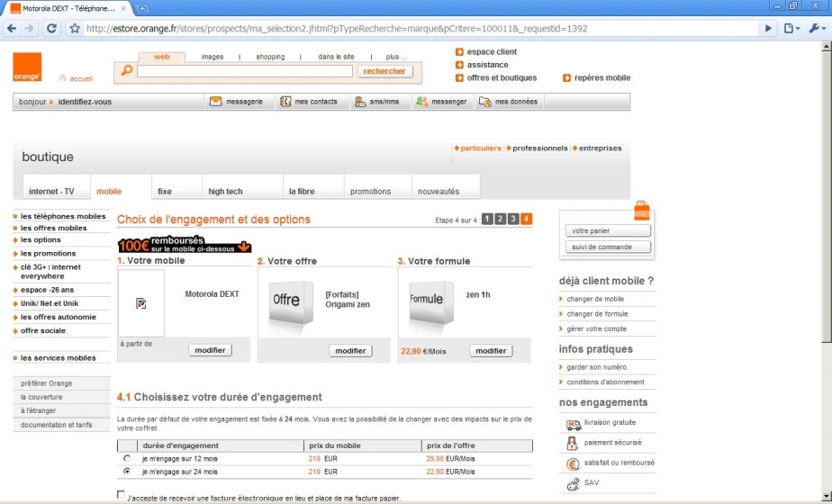832x504 pixels.
Task: Click in the search text field
Action: point(245,71)
